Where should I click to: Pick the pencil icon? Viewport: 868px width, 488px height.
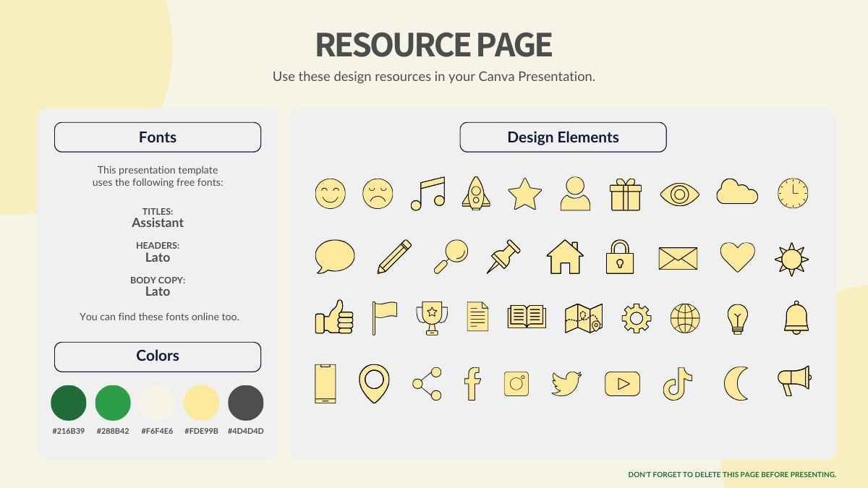[395, 257]
